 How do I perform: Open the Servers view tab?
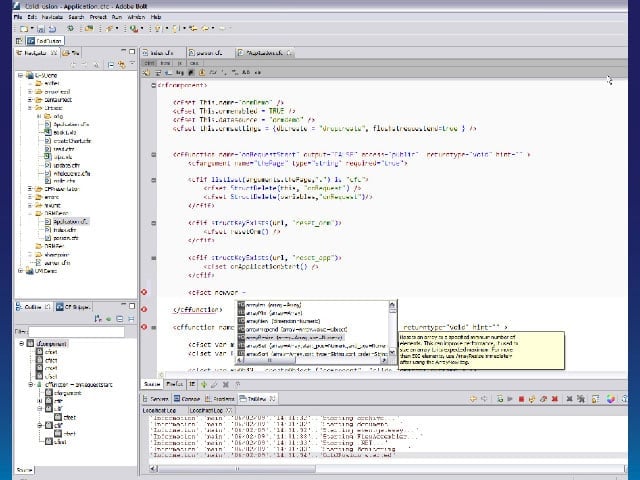[156, 399]
